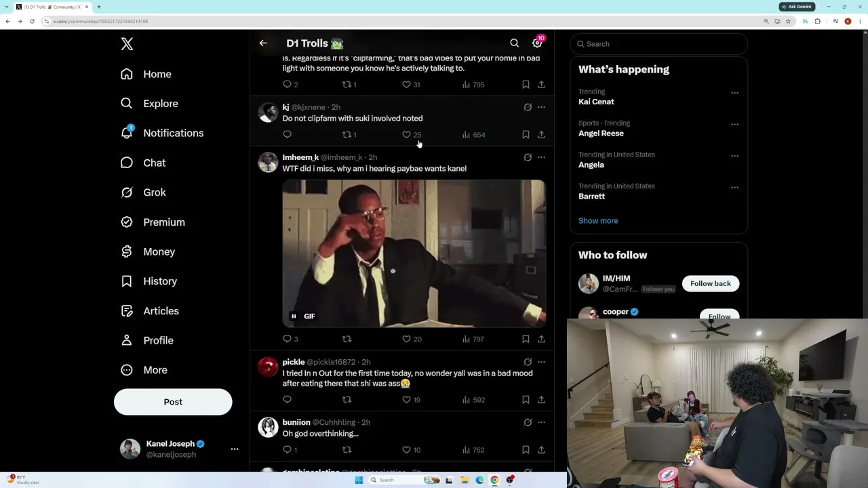Open Windows Start menu on the taskbar
868x488 pixels.
click(359, 480)
